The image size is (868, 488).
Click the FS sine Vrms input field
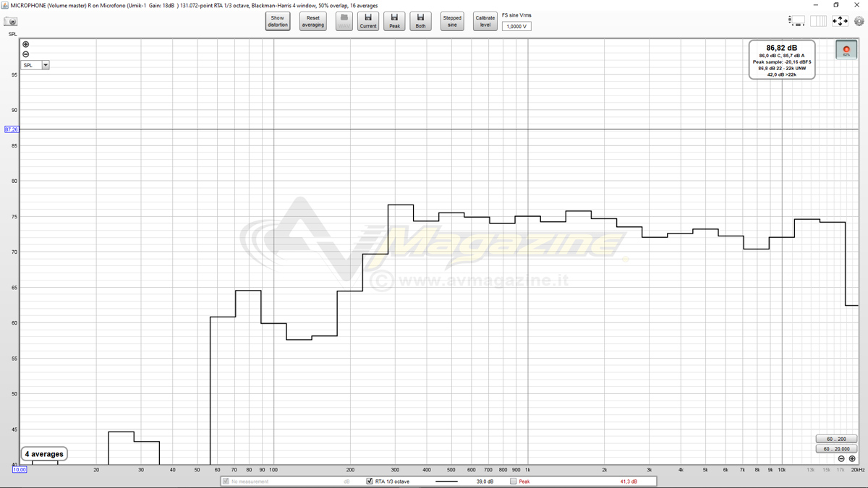tap(516, 27)
